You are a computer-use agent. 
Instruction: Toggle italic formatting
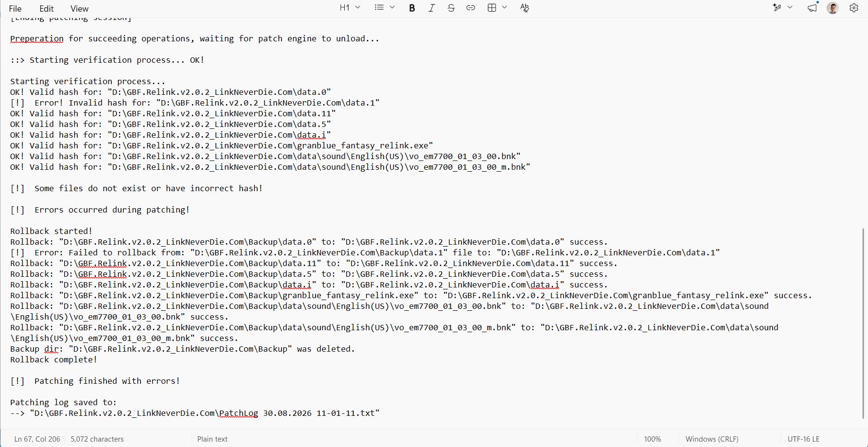[431, 8]
